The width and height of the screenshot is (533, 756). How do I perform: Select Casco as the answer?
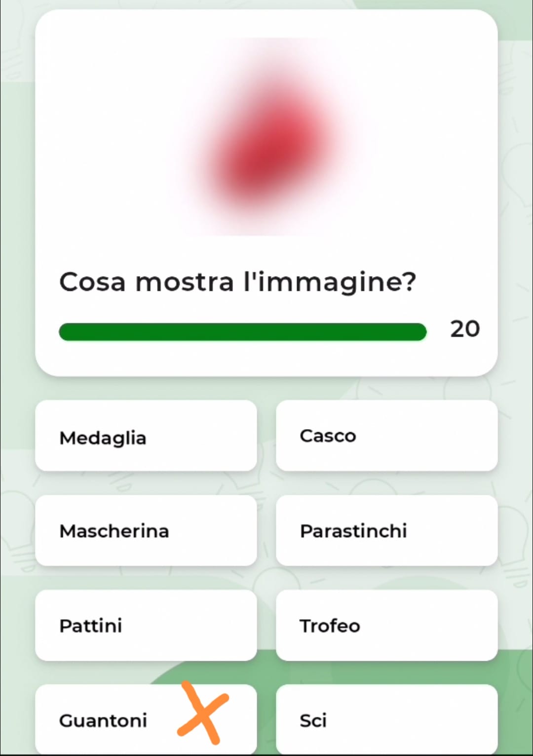(386, 436)
